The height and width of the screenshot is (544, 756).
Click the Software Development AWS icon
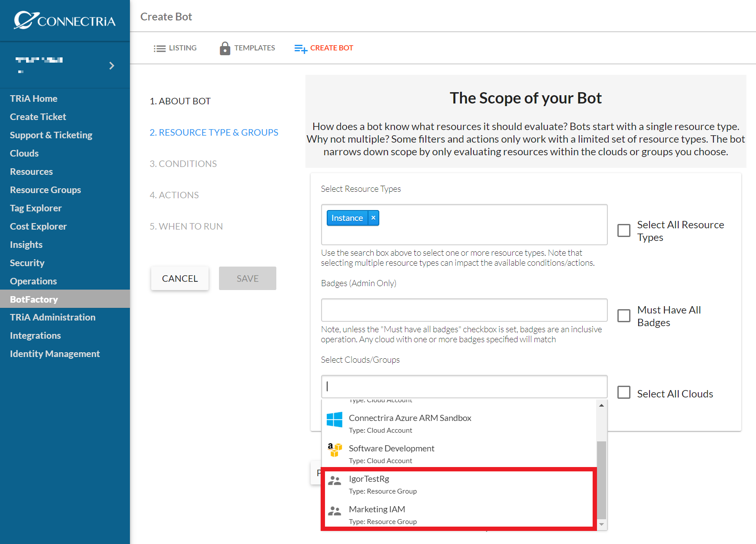(x=335, y=450)
